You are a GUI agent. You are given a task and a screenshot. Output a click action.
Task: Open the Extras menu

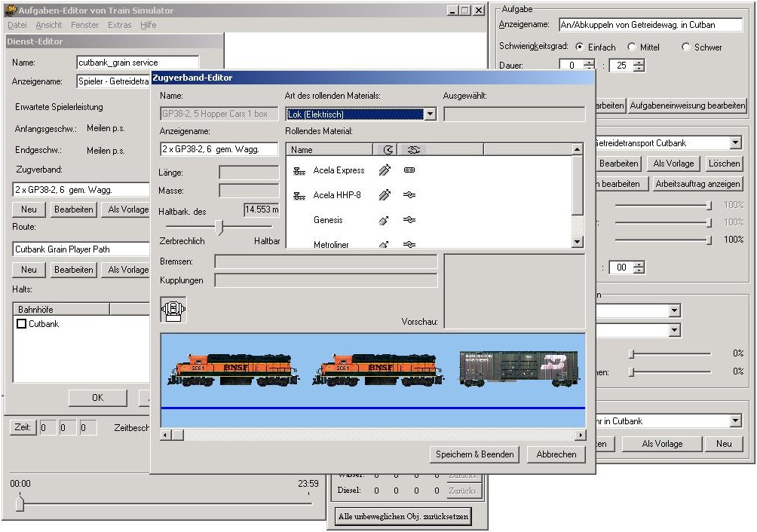[x=119, y=25]
